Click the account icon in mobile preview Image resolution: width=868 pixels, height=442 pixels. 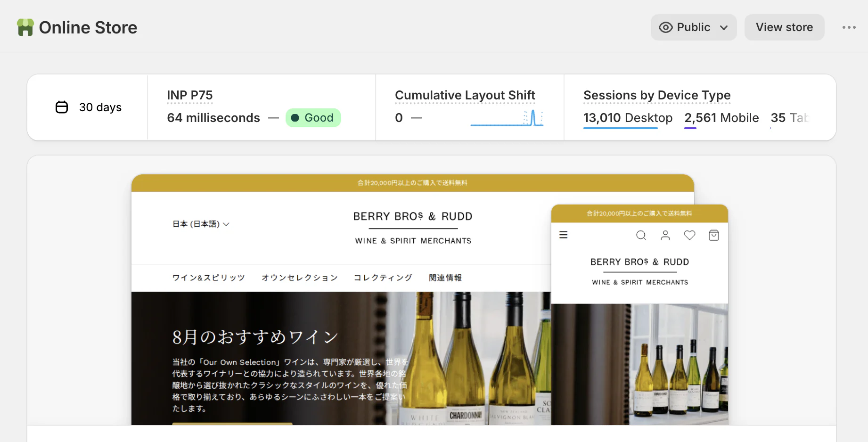pyautogui.click(x=665, y=235)
